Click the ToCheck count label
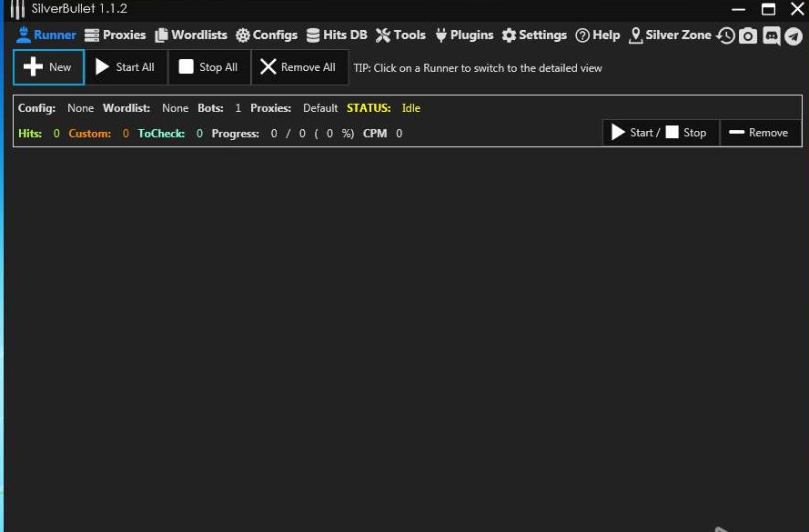The height and width of the screenshot is (532, 809). [x=170, y=134]
